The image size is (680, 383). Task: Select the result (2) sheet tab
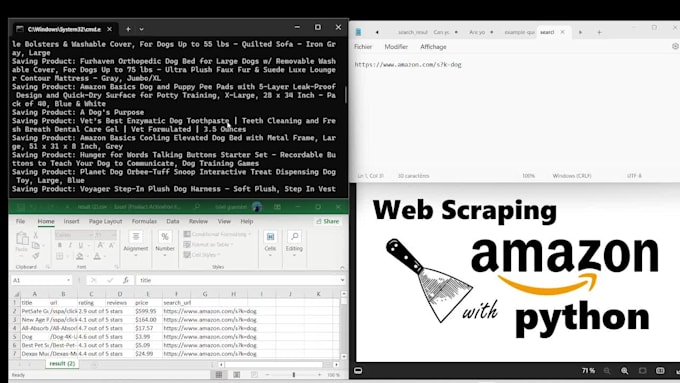62,363
